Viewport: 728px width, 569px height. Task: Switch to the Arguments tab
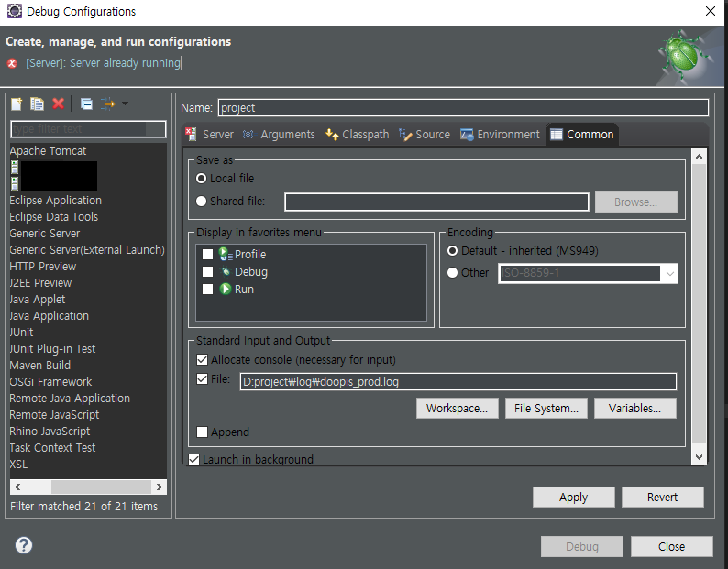click(x=279, y=135)
